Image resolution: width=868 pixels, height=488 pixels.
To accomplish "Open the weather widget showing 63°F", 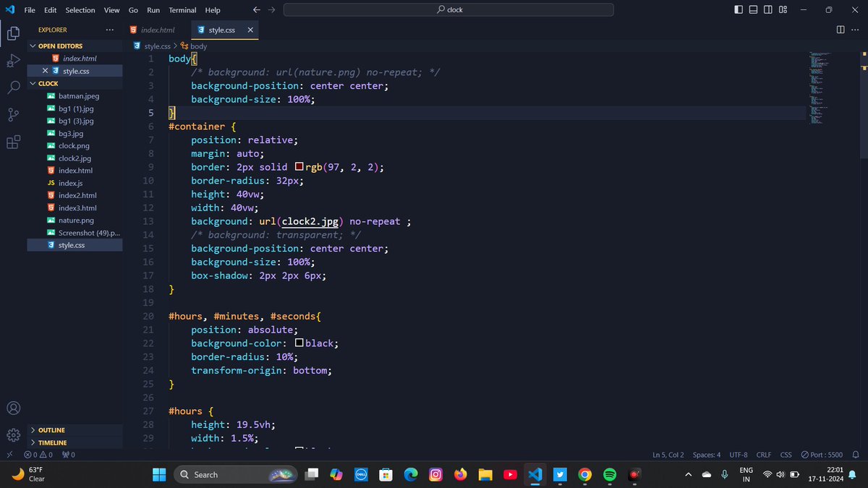I will point(29,474).
